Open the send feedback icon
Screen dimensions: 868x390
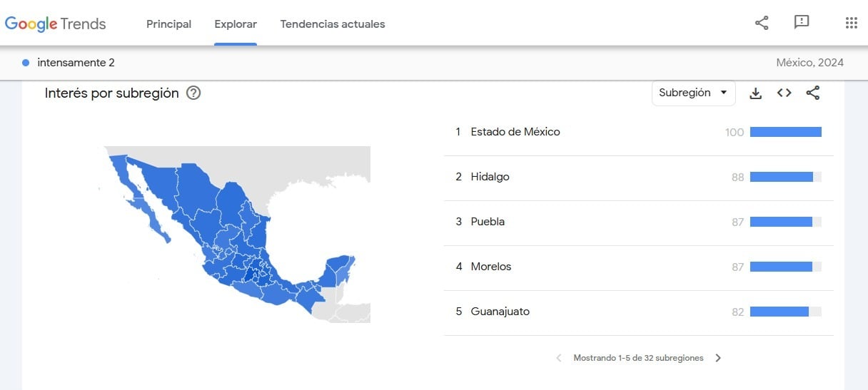click(802, 23)
